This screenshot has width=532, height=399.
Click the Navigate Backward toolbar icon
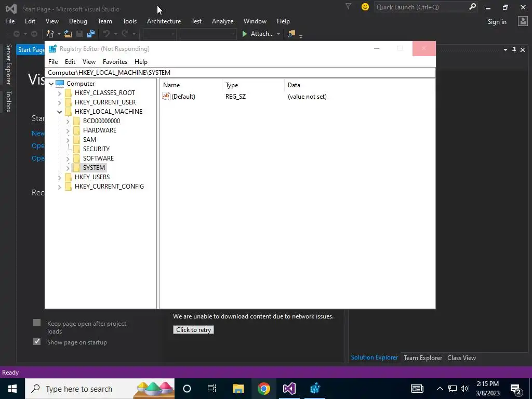coord(16,34)
